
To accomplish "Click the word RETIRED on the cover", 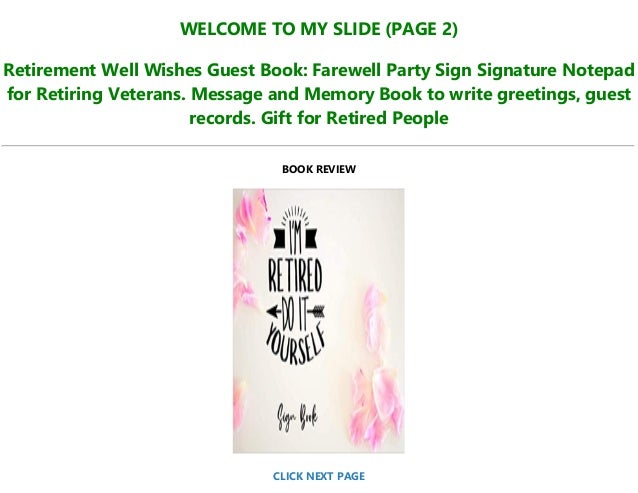I will click(x=295, y=275).
